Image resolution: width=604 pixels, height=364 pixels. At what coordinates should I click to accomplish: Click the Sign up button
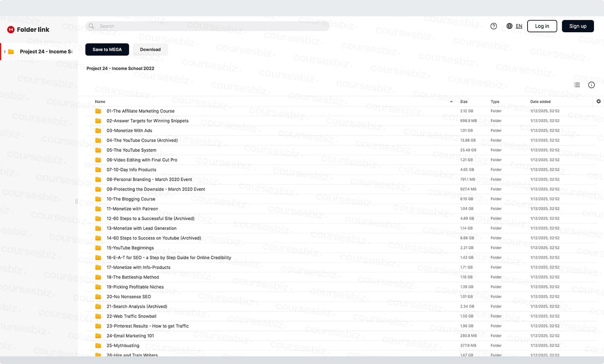click(578, 26)
